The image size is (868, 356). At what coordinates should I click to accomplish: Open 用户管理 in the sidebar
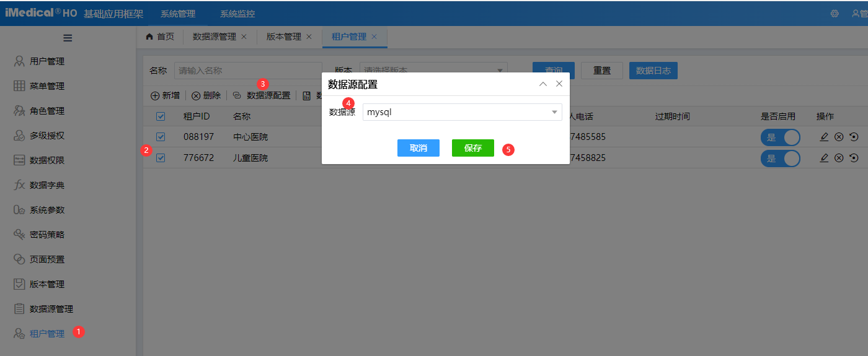[x=40, y=61]
